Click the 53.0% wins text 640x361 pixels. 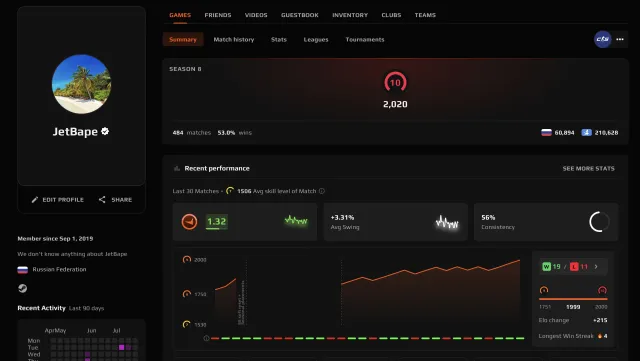235,133
